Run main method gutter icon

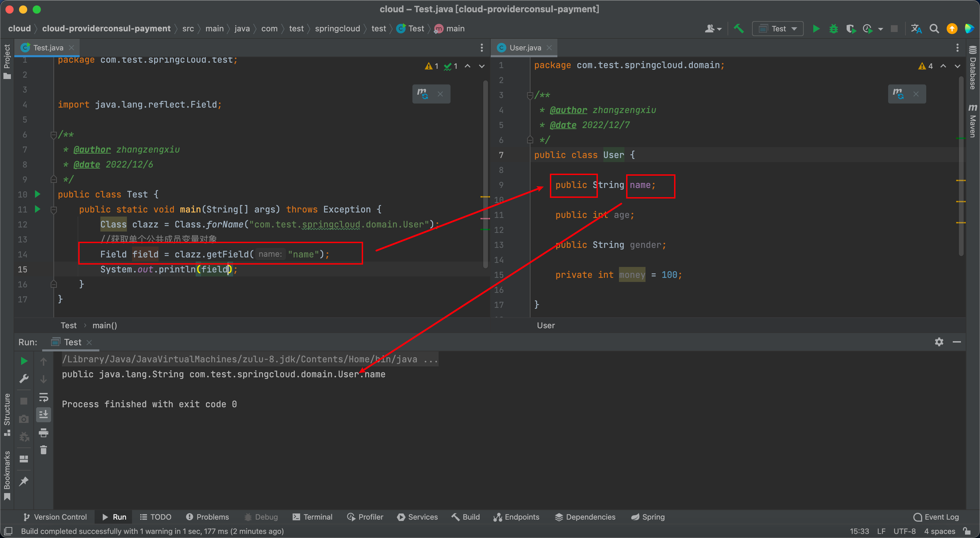(x=37, y=209)
